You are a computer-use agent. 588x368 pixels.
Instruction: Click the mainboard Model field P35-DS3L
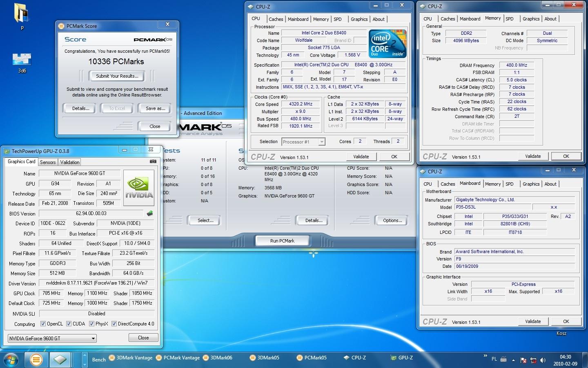(x=492, y=207)
